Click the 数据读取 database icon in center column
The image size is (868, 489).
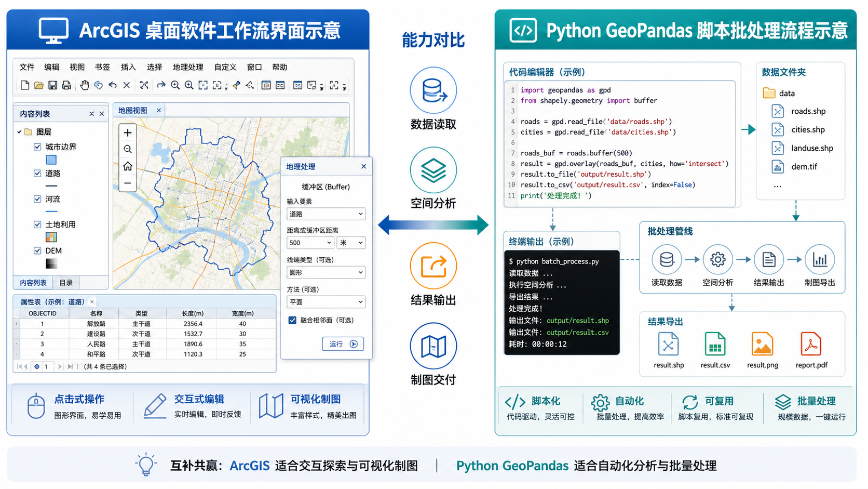[433, 90]
